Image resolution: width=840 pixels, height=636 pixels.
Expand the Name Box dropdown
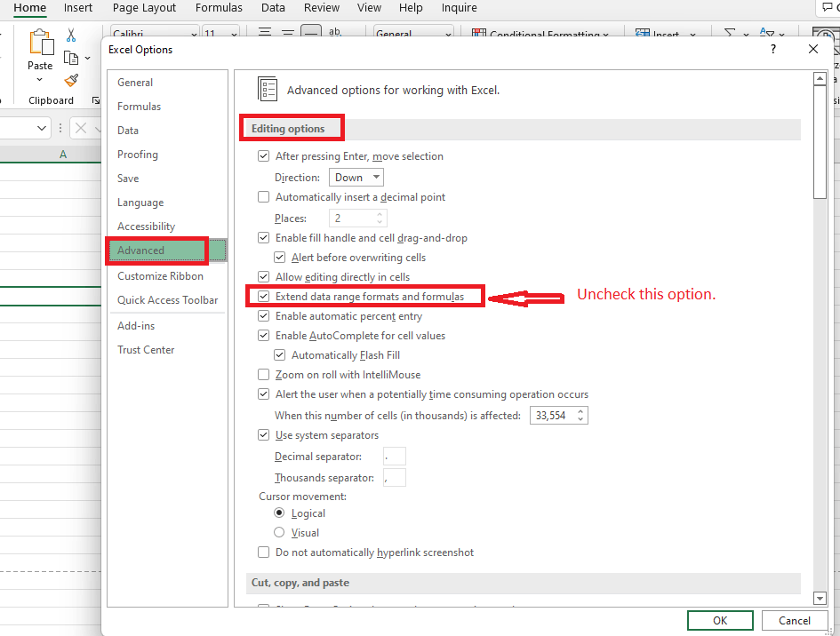click(41, 128)
